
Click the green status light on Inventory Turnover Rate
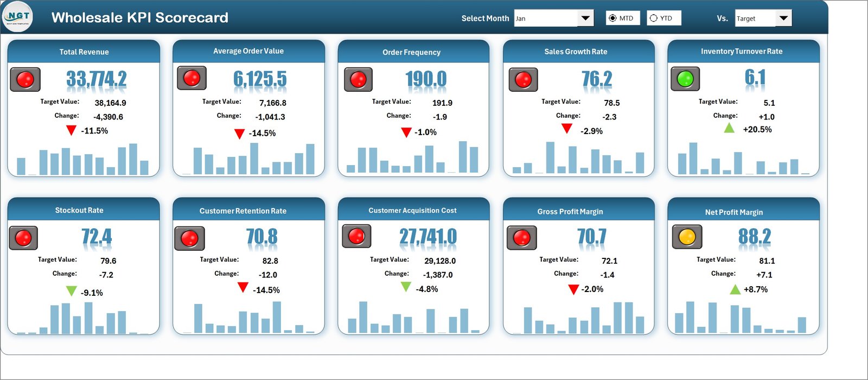(685, 79)
